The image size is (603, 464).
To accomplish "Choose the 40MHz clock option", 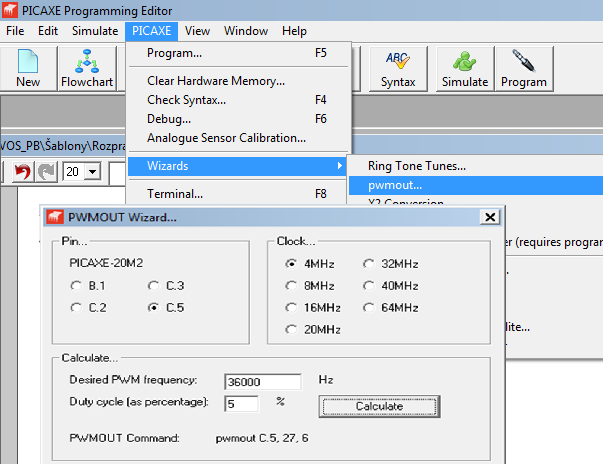I will (x=369, y=286).
